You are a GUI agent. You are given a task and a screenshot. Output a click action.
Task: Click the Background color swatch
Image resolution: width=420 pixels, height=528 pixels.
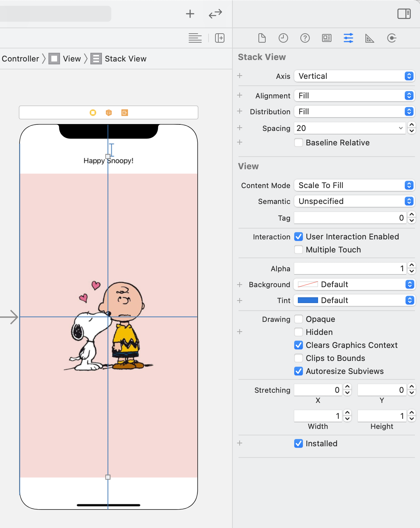point(308,284)
